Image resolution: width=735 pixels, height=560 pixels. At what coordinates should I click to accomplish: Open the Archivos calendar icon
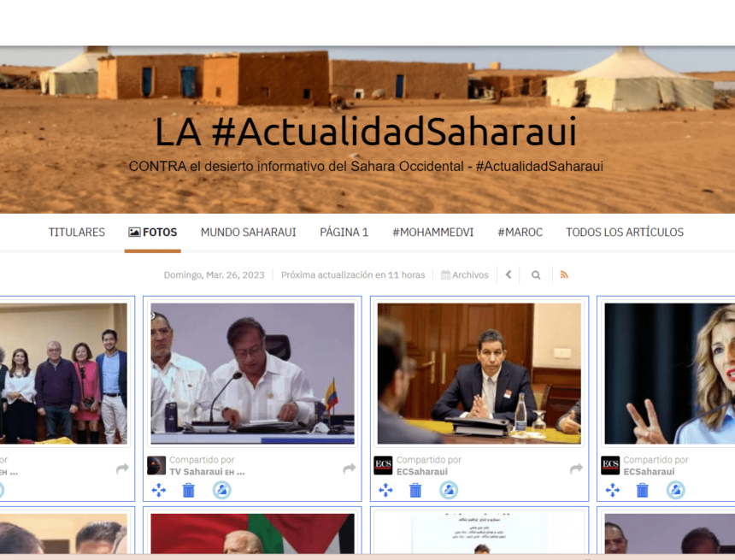(x=445, y=274)
